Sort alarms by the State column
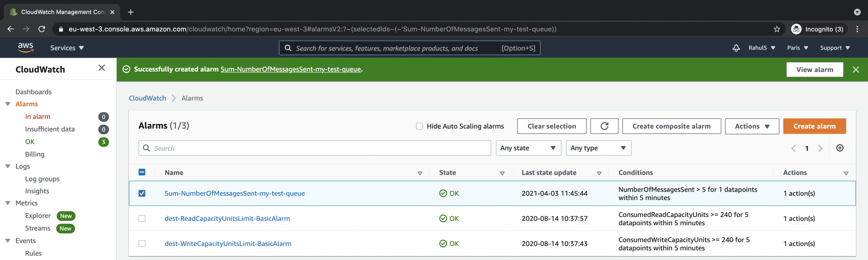 coord(502,173)
